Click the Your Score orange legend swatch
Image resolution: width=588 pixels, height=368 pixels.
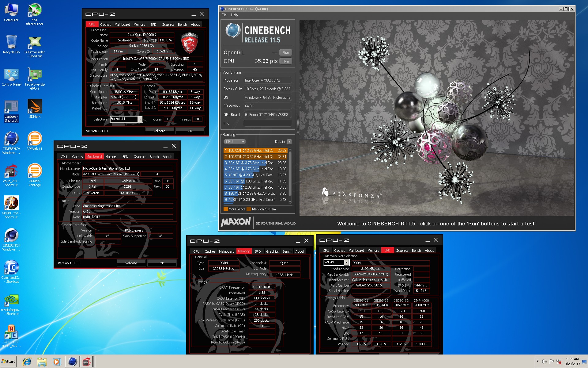226,209
